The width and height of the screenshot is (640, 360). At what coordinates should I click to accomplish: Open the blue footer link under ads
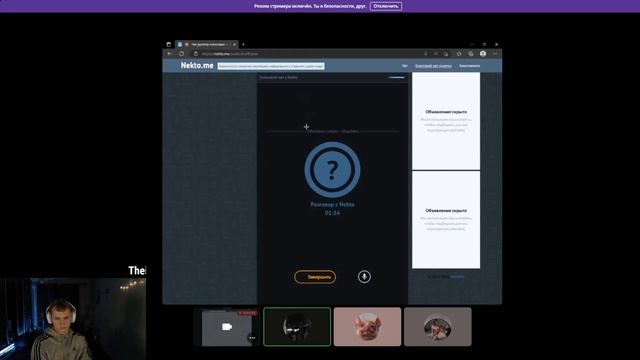tap(457, 277)
